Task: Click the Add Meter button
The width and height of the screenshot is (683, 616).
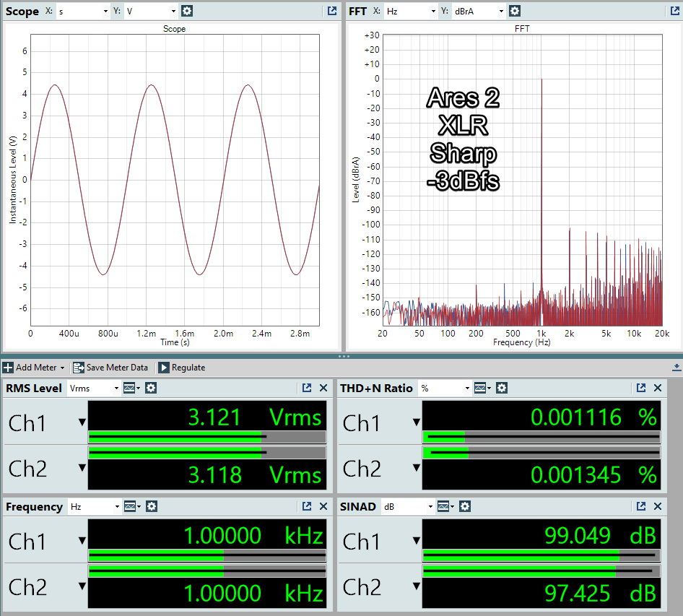Action: click(33, 368)
